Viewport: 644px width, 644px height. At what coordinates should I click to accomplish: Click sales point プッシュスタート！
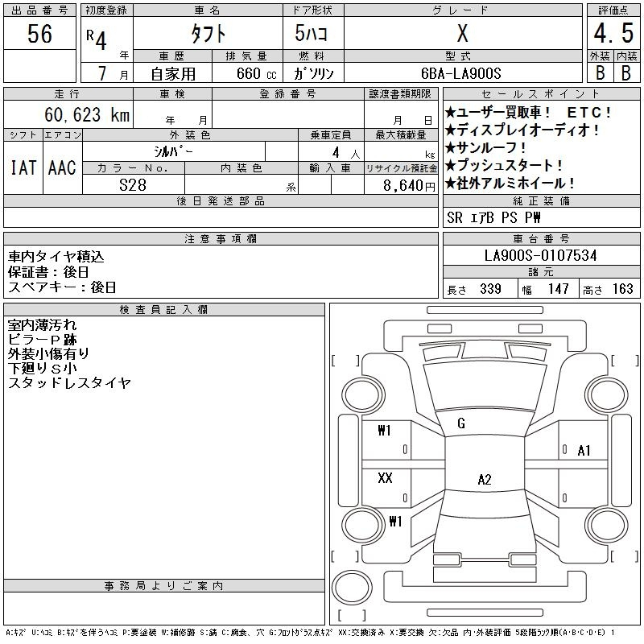(504, 165)
